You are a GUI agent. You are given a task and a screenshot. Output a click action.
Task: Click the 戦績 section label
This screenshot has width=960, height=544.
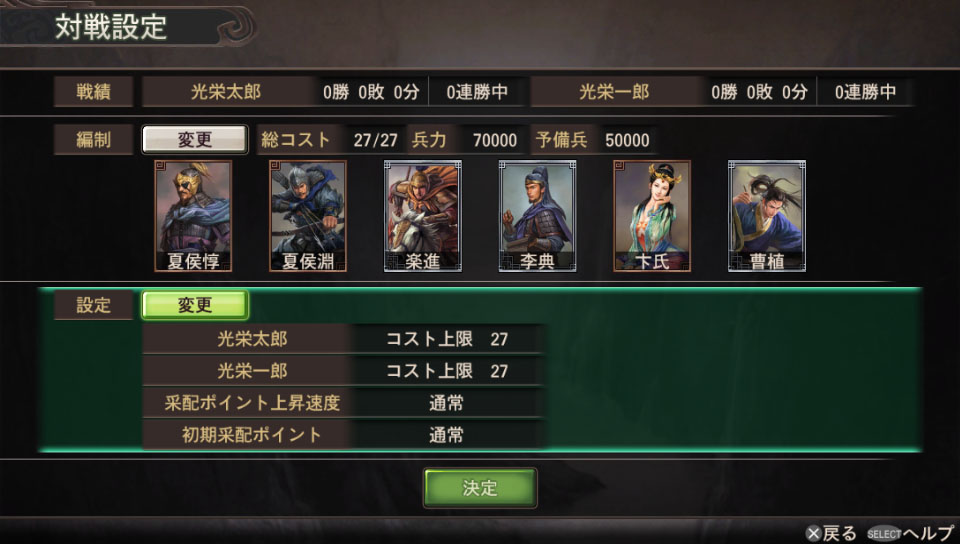(x=93, y=92)
